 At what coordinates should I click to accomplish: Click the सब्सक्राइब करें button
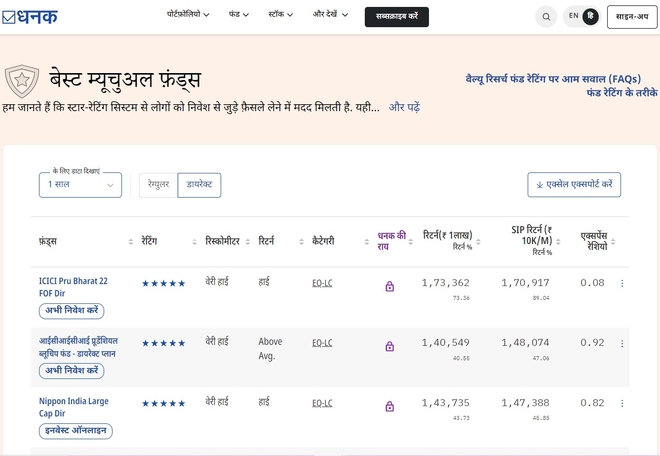(397, 17)
